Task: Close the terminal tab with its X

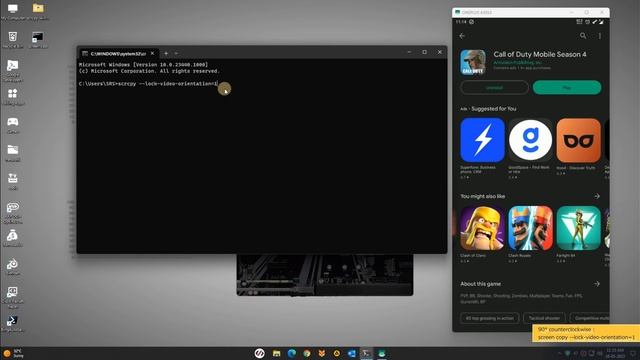Action: click(x=152, y=53)
